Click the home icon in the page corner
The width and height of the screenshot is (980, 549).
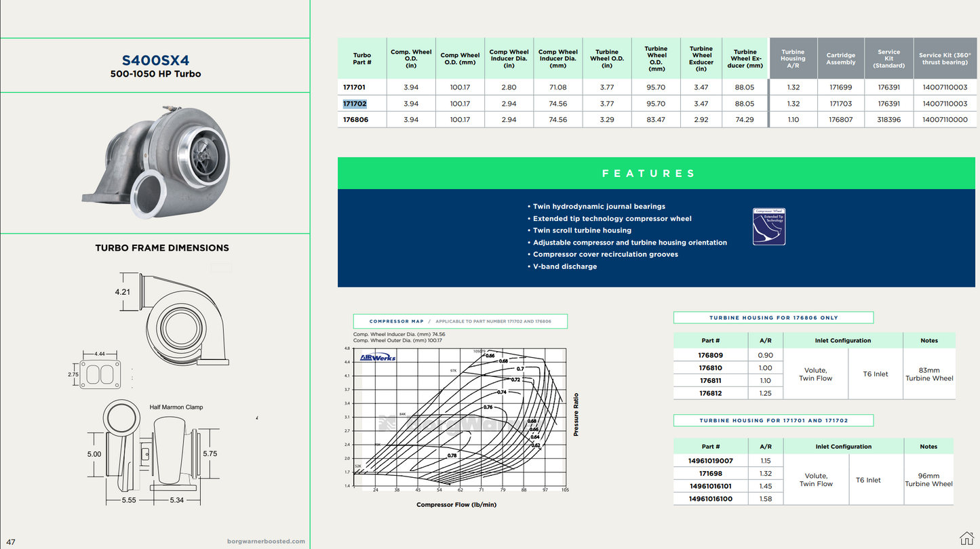(x=966, y=537)
